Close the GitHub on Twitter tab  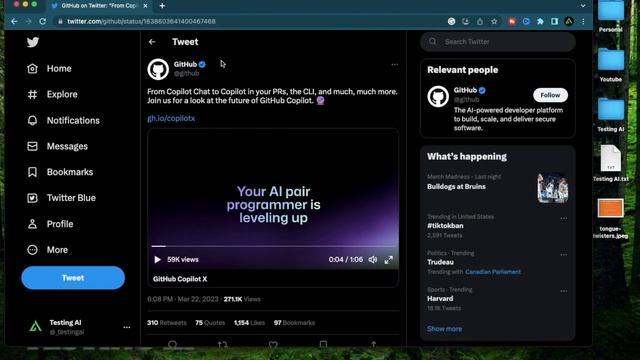(145, 6)
